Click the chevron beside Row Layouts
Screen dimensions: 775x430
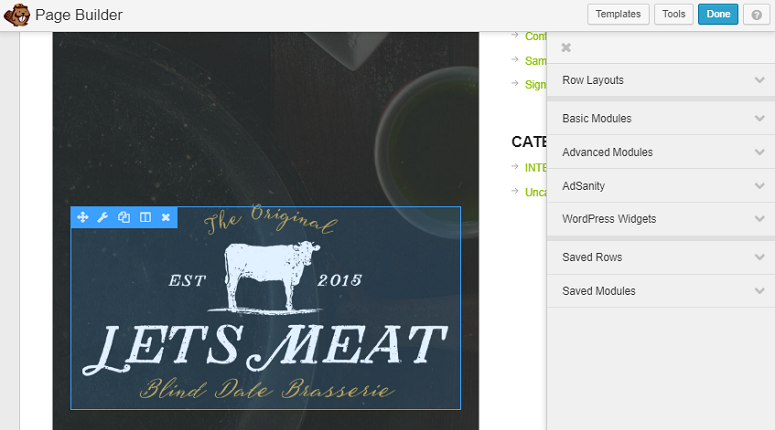(x=760, y=80)
